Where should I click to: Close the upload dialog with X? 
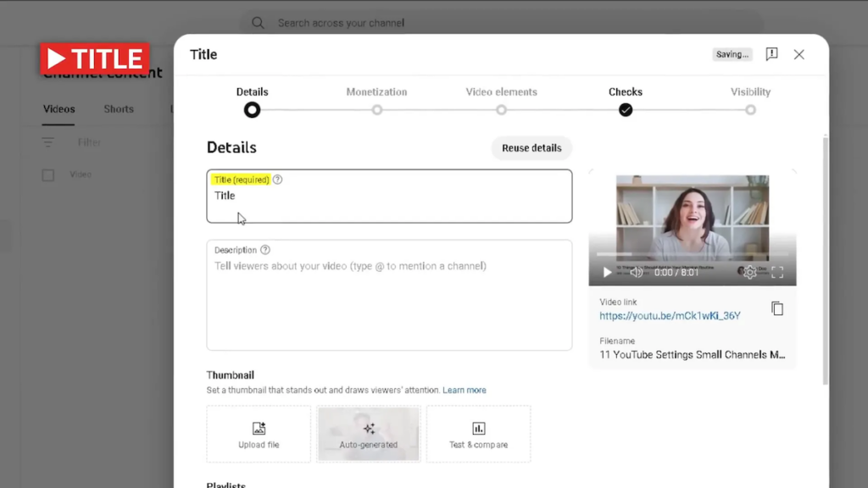pyautogui.click(x=798, y=54)
